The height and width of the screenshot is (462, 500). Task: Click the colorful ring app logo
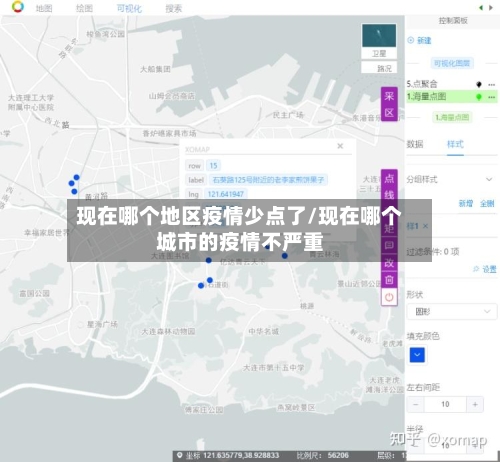[x=18, y=6]
